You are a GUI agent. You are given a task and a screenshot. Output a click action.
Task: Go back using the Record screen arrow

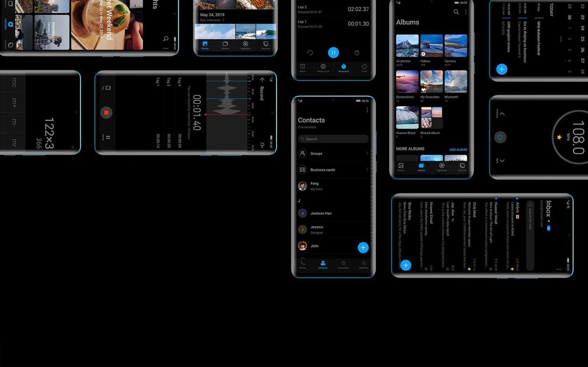263,80
